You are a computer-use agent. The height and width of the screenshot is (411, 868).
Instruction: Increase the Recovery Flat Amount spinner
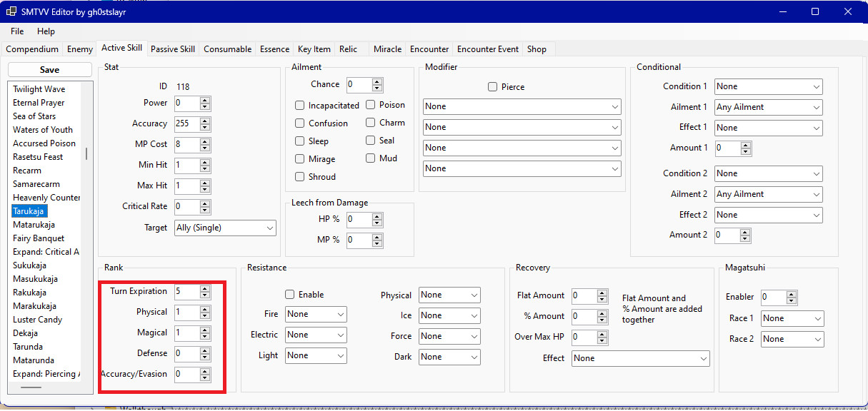click(x=602, y=293)
